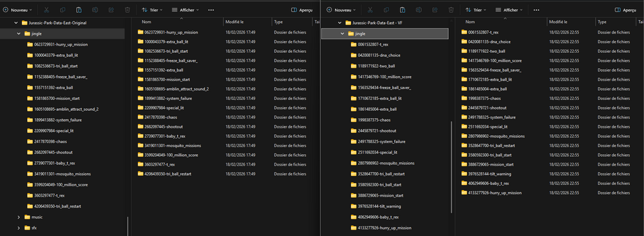This screenshot has width=644, height=236.
Task: Open the Nouveau dropdown in the VF window
Action: click(341, 10)
